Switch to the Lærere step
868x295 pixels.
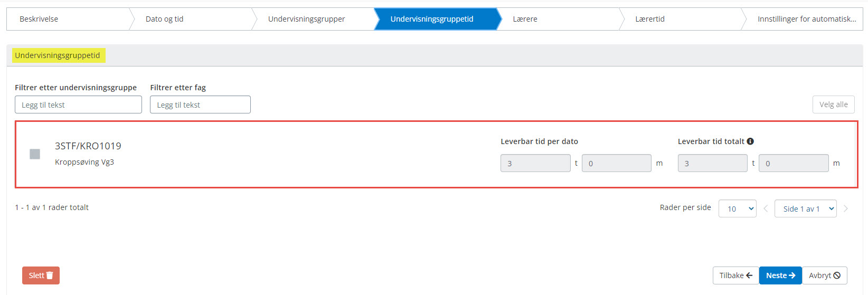click(x=559, y=19)
